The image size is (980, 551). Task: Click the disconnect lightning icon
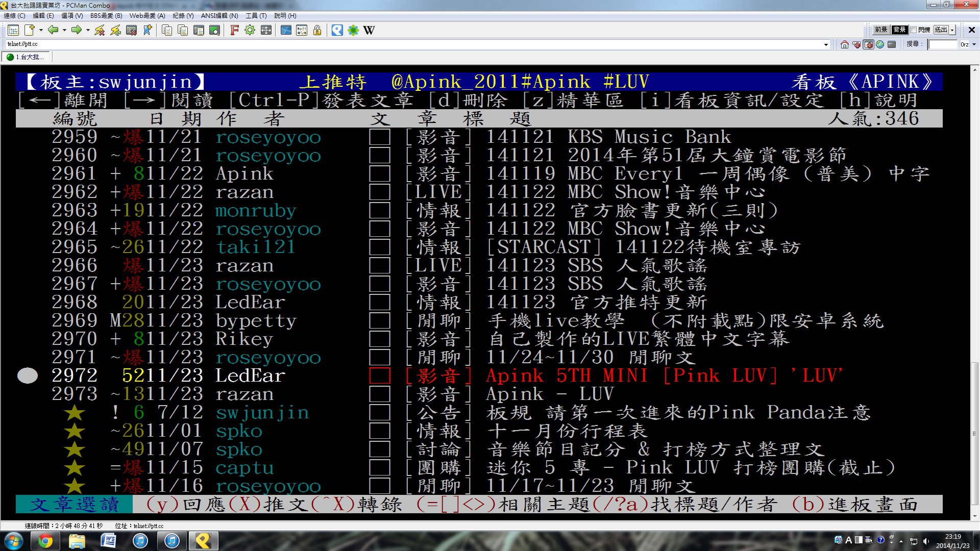coord(100,30)
